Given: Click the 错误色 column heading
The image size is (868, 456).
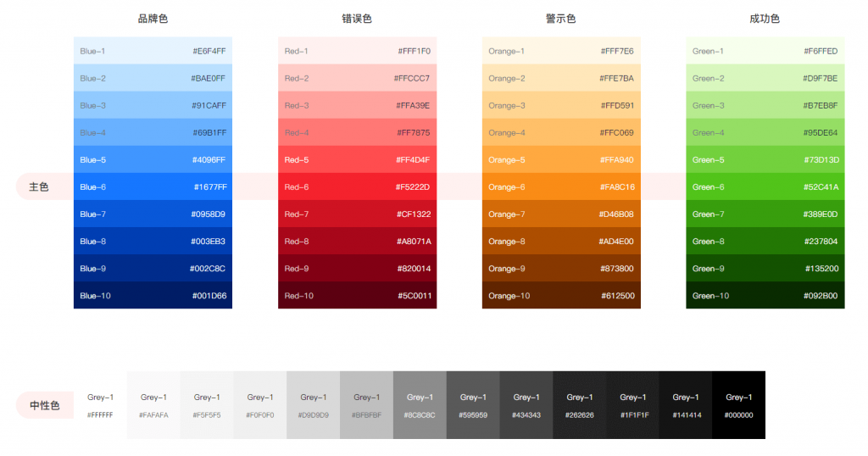Looking at the screenshot, I should [x=357, y=19].
